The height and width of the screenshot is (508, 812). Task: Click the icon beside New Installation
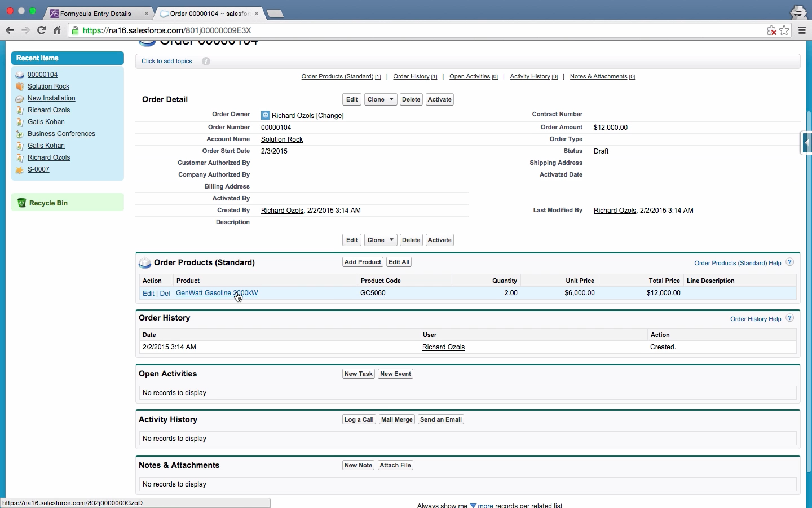pyautogui.click(x=20, y=98)
